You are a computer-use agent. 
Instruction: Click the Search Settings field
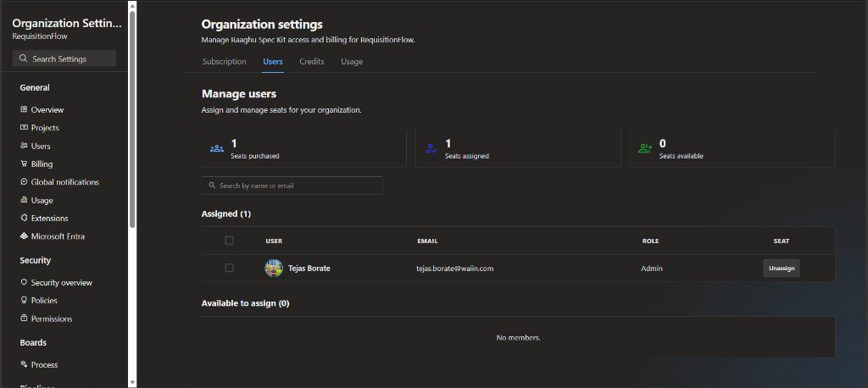64,58
